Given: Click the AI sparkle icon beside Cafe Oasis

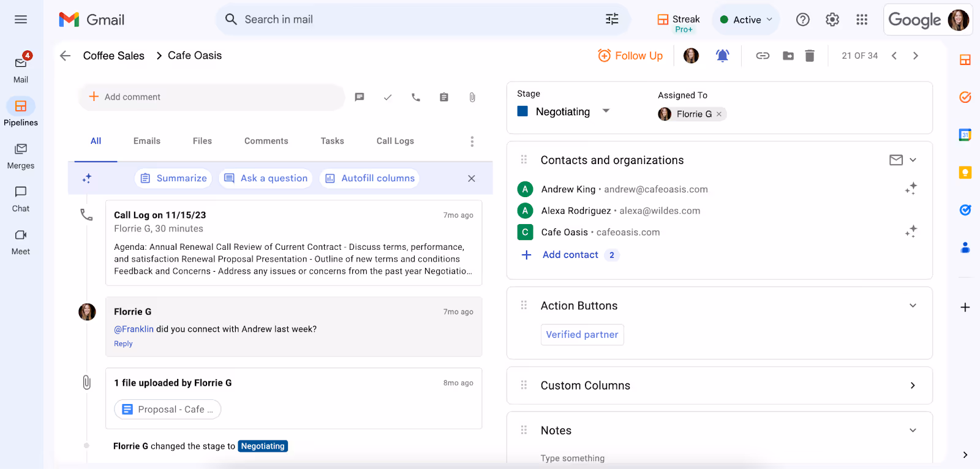Looking at the screenshot, I should [911, 231].
